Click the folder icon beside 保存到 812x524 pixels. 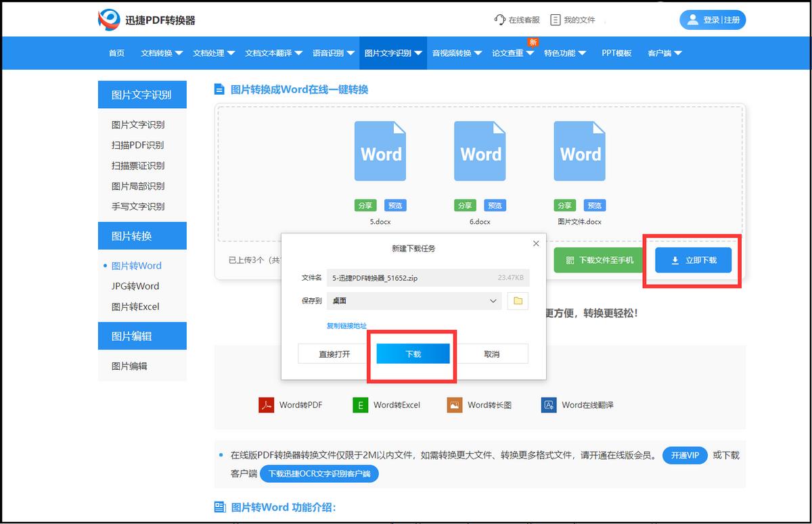pyautogui.click(x=518, y=300)
